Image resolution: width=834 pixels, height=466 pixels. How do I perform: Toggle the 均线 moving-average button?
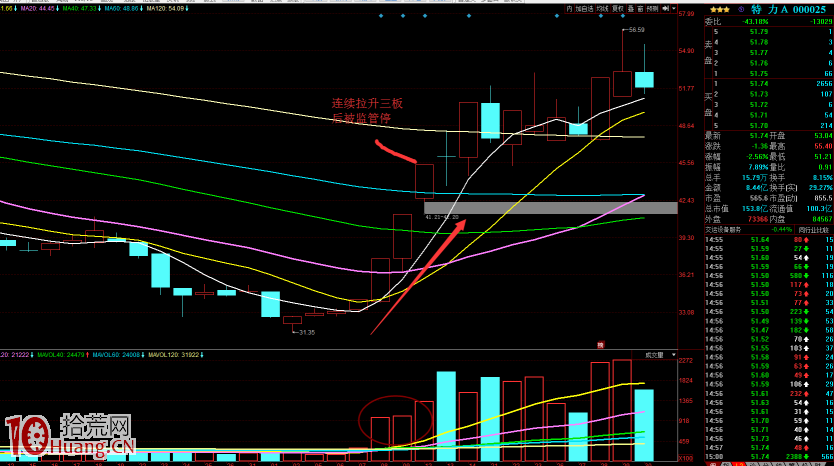[x=602, y=9]
